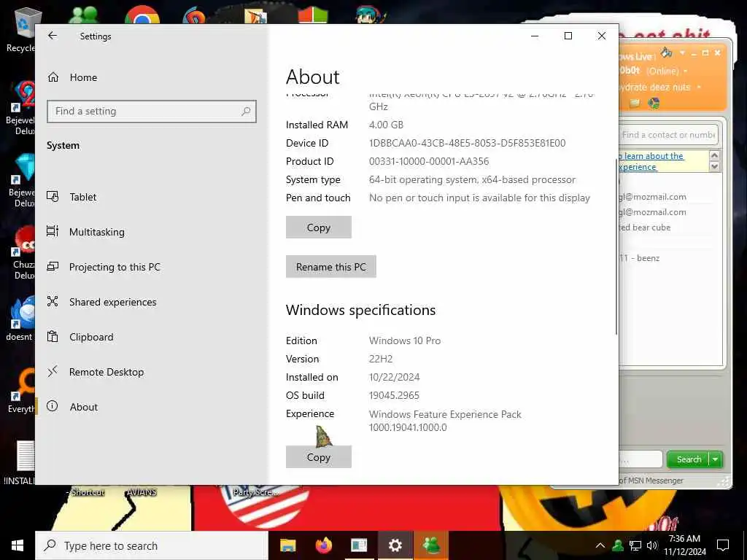This screenshot has width=747, height=560.
Task: Open the Shared experiences page
Action: pyautogui.click(x=112, y=302)
